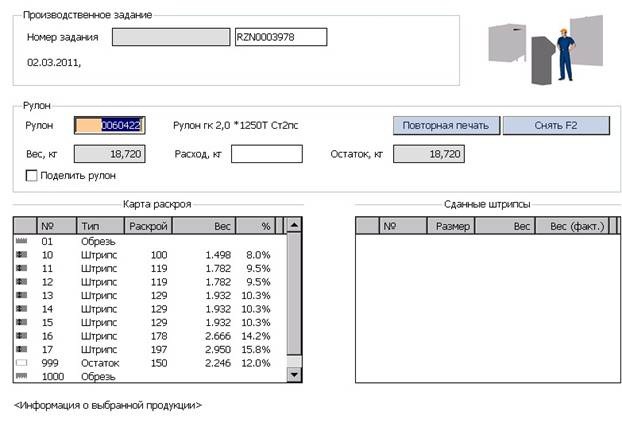Viewport: 622px width, 427px height.
Task: Click the trim icon for row 01
Action: coord(22,241)
